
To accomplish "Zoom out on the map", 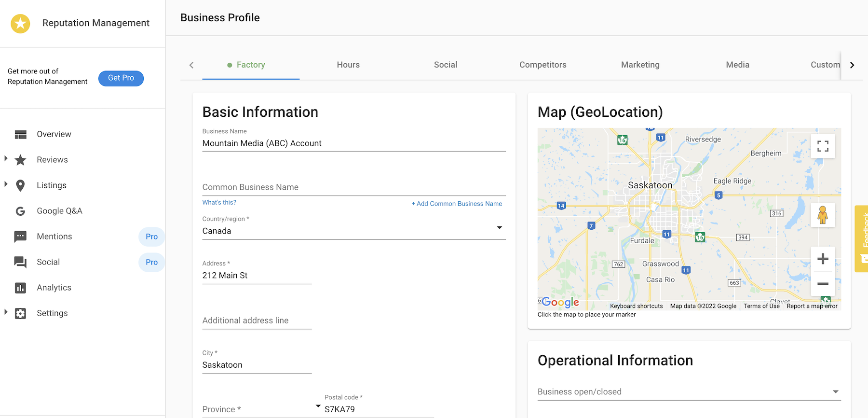I will click(x=823, y=284).
